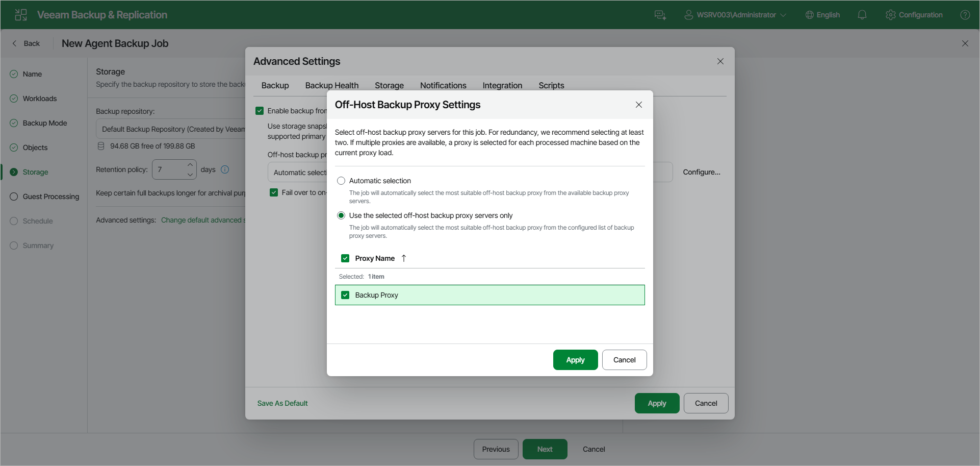
Task: Apply the Off-Host Backup Proxy Settings
Action: [576, 360]
